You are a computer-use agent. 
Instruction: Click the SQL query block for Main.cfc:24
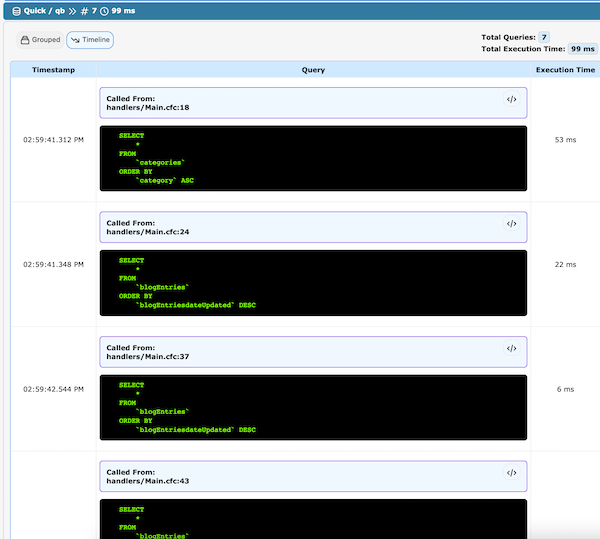(x=313, y=283)
